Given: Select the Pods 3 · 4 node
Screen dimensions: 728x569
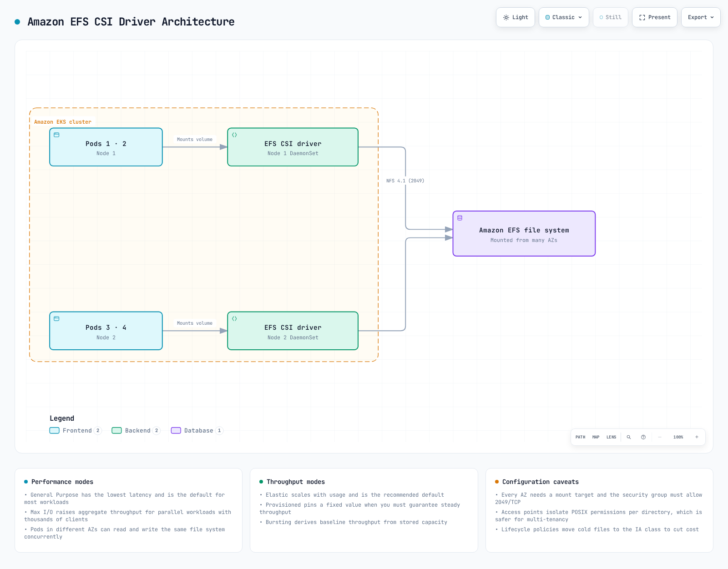Looking at the screenshot, I should [106, 331].
